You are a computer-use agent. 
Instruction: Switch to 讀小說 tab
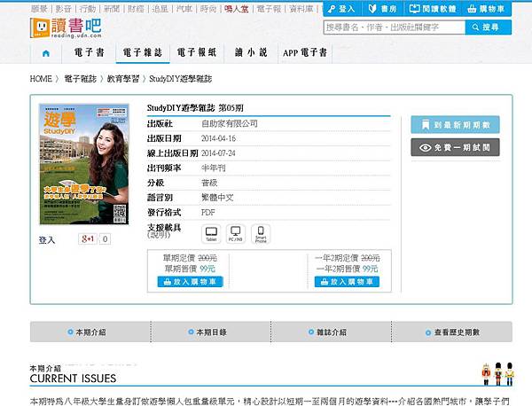point(251,53)
